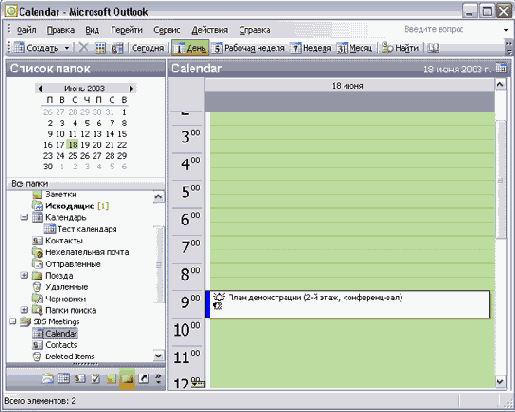Open the Файл menu

27,30
